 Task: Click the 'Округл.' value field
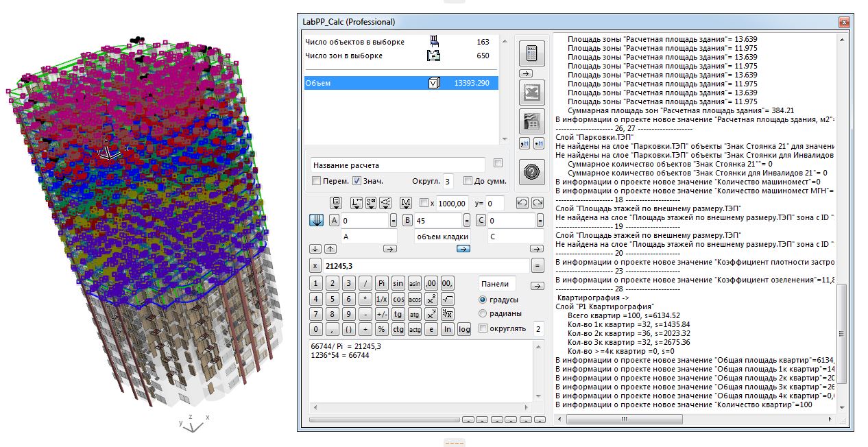pyautogui.click(x=448, y=181)
